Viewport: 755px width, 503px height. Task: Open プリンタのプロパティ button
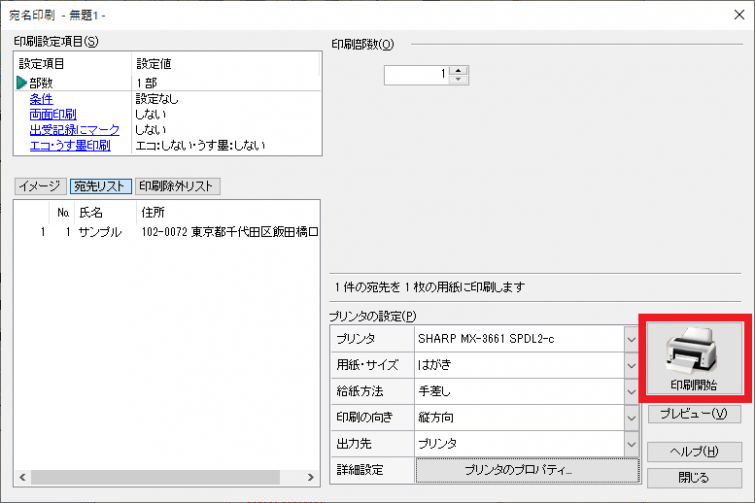click(x=527, y=470)
